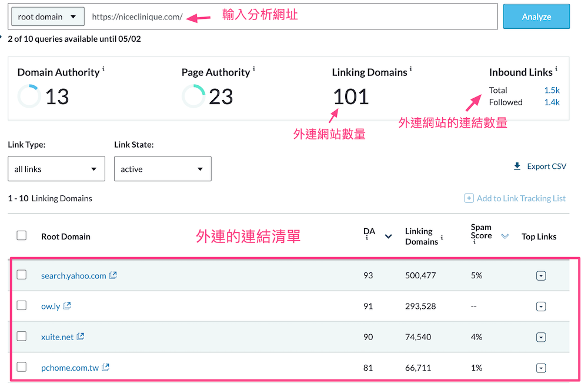Click the Root Domain column header
Screen dimensions: 588x383
[x=66, y=237]
